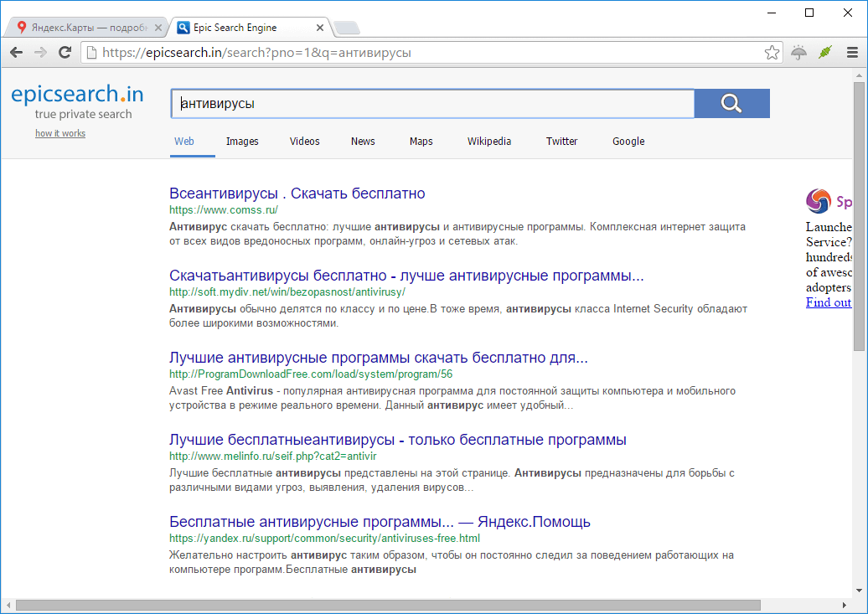868x614 pixels.
Task: Switch to the Images search tab
Action: tap(242, 141)
